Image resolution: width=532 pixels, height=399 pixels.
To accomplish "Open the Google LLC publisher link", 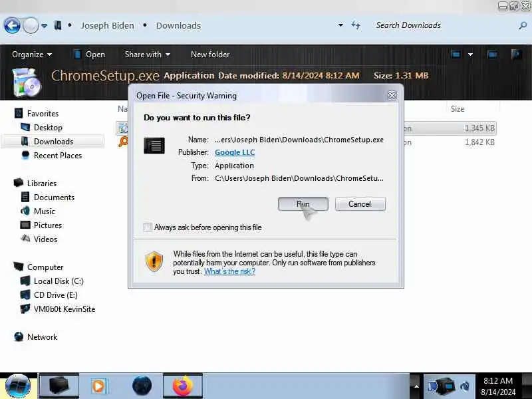I will 235,152.
